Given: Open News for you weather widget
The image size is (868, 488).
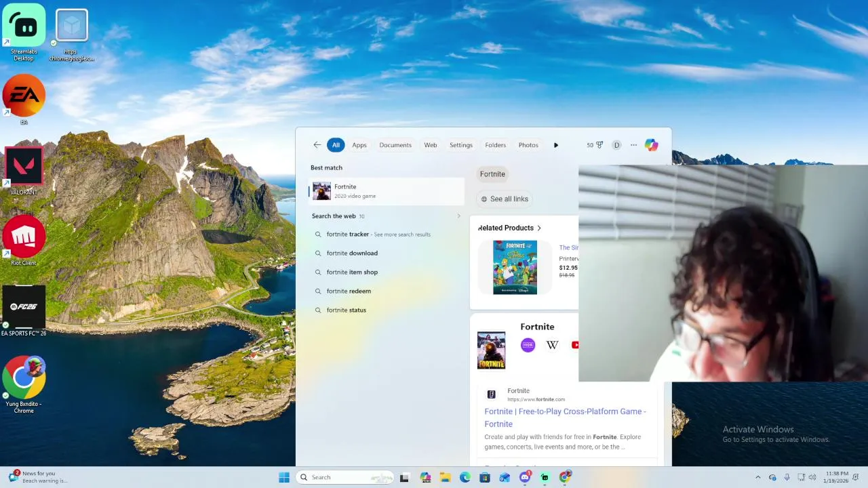Looking at the screenshot, I should 39,477.
